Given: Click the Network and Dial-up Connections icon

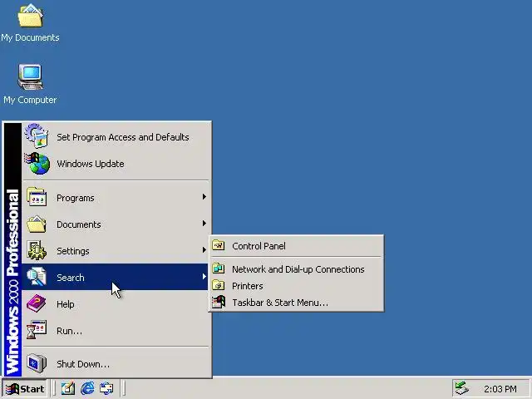Looking at the screenshot, I should click(219, 268).
